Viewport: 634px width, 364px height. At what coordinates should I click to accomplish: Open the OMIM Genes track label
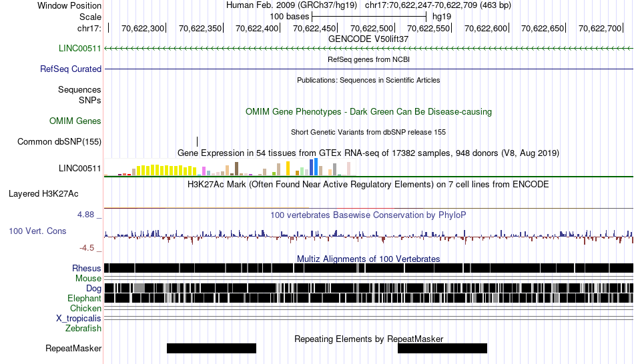pos(75,121)
